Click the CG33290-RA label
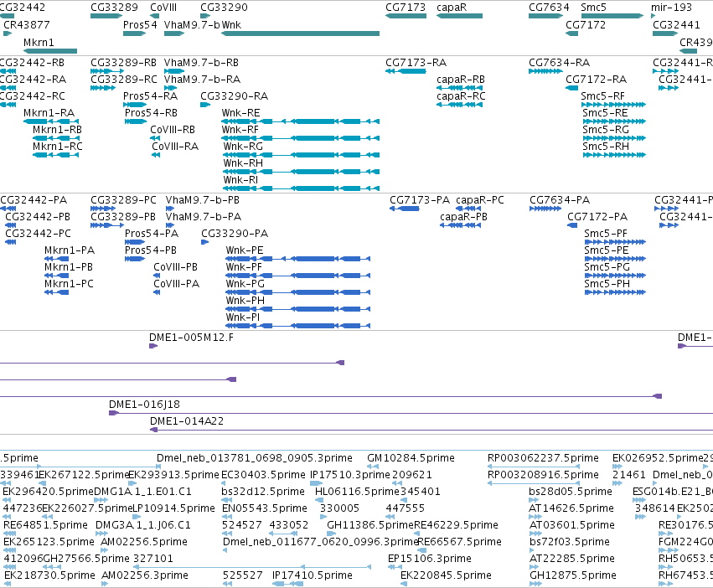This screenshot has width=713, height=588. (235, 96)
